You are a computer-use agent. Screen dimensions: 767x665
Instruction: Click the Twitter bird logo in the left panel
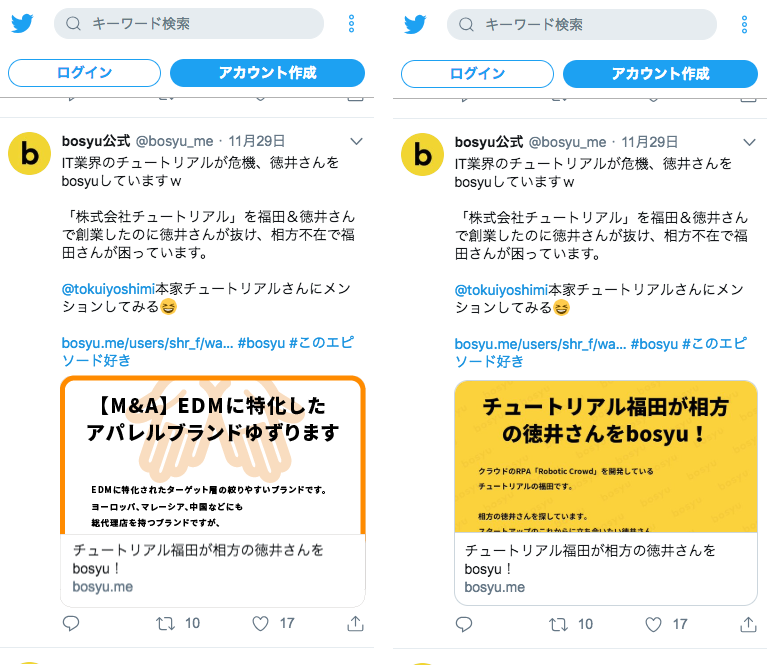pos(22,23)
